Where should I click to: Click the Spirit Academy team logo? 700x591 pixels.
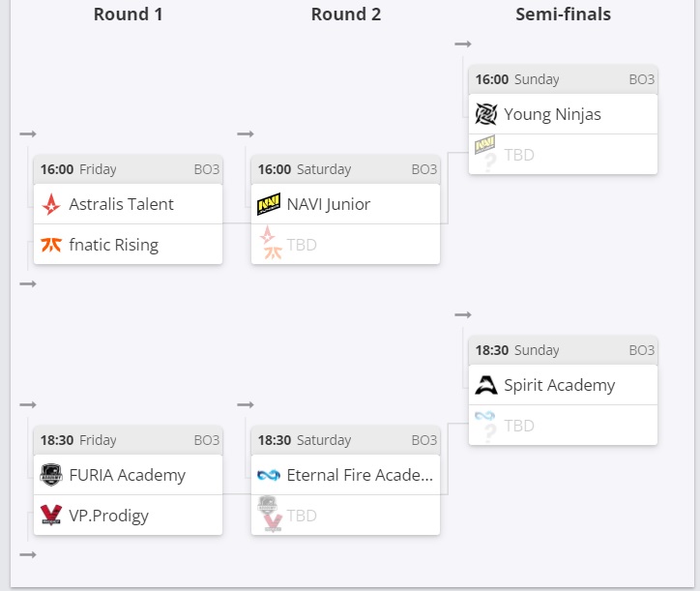(485, 385)
